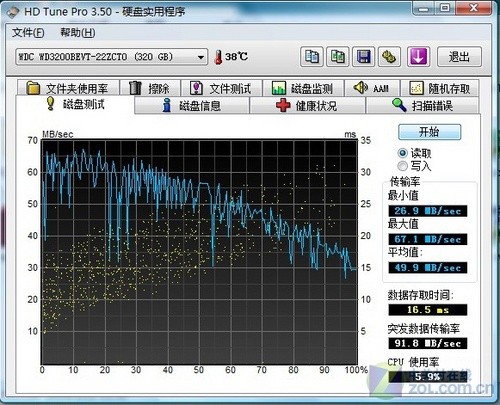Viewport: 500px width, 405px height.
Task: Click the floppy disk save icon
Action: (364, 57)
